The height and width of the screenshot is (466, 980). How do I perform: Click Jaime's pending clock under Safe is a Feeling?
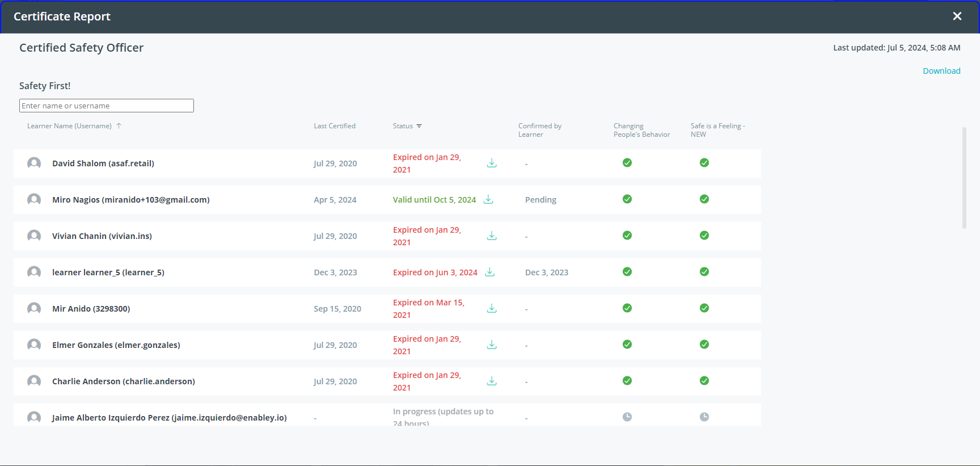[704, 417]
